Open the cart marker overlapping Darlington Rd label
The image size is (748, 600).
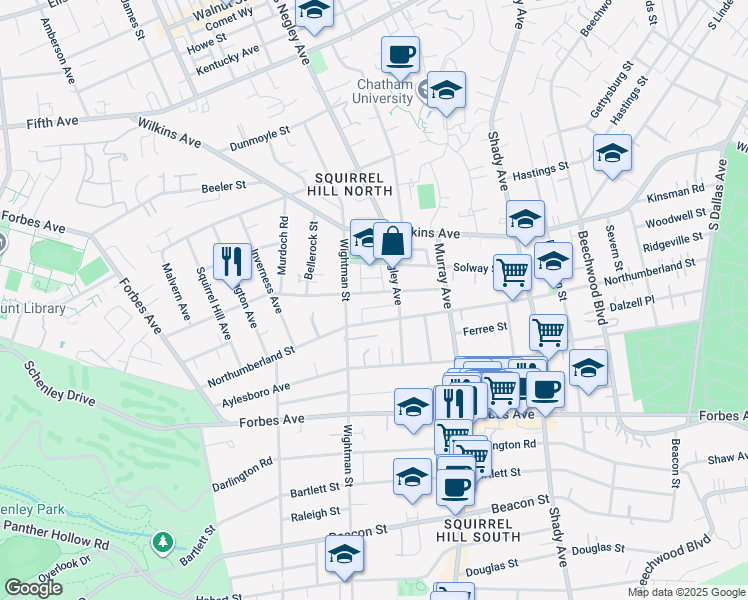472,461
